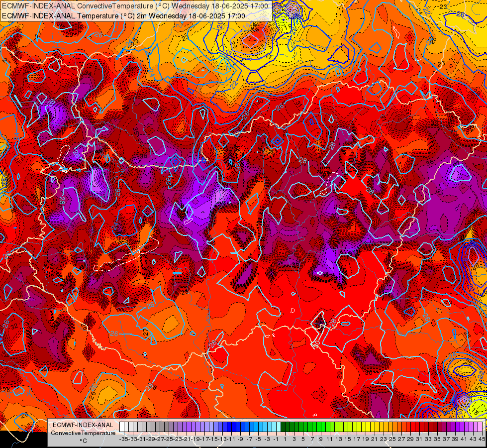Viewport: 487px width, 448px height.
Task: Click the -11 tick label on the legend
Action: click(x=230, y=439)
